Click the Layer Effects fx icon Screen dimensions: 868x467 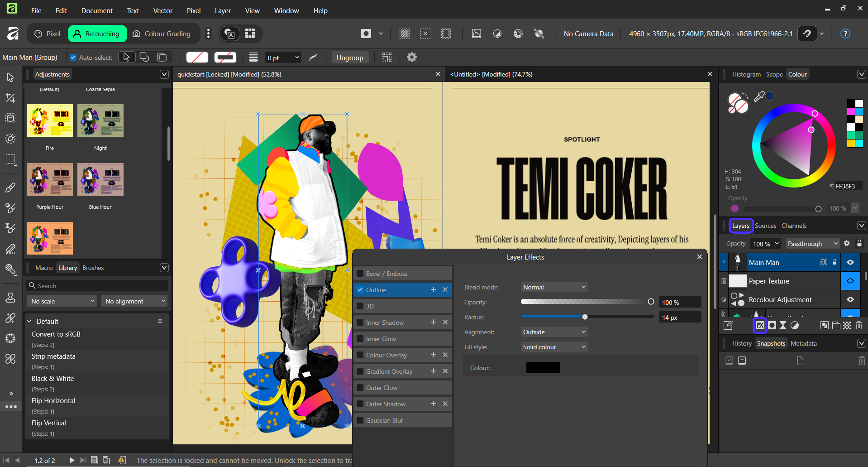760,325
